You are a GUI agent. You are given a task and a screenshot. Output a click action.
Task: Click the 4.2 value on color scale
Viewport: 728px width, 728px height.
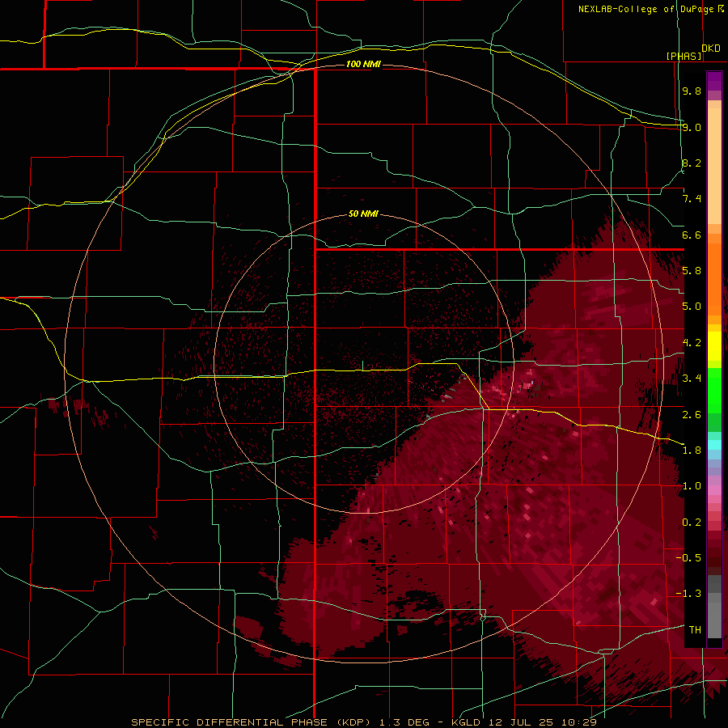coord(692,343)
